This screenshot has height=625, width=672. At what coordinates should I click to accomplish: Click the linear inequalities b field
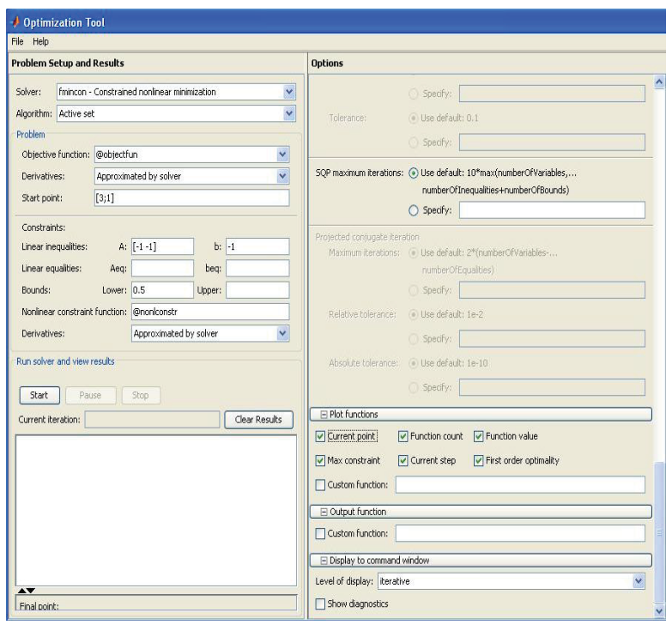coord(257,246)
